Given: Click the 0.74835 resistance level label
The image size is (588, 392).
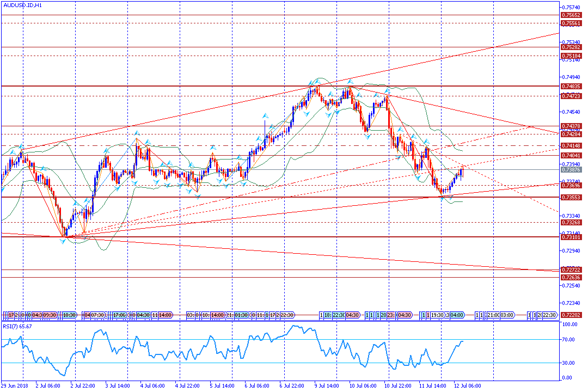Looking at the screenshot, I should click(x=571, y=87).
